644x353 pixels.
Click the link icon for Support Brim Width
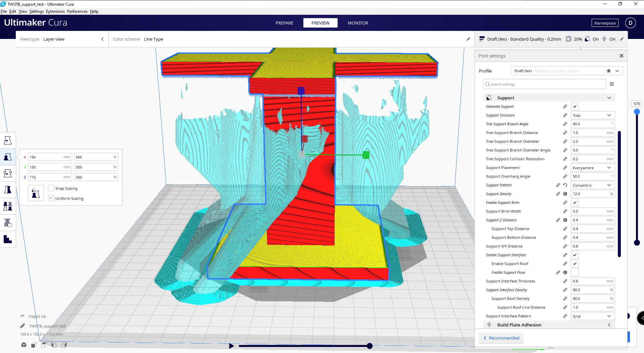[565, 211]
